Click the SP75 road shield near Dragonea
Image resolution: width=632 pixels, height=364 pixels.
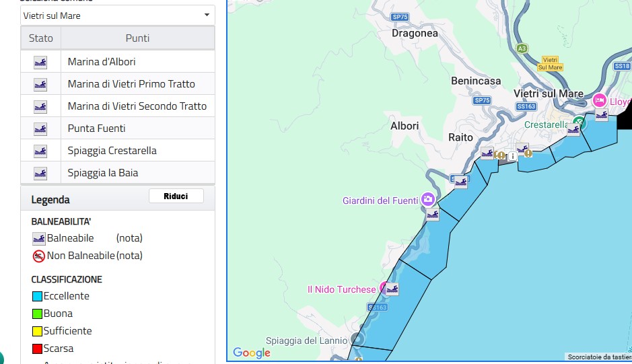400,17
